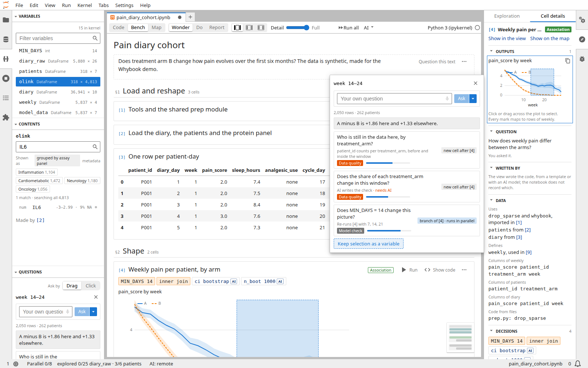Switch to the Exploration tab
The height and width of the screenshot is (368, 588).
coord(507,16)
